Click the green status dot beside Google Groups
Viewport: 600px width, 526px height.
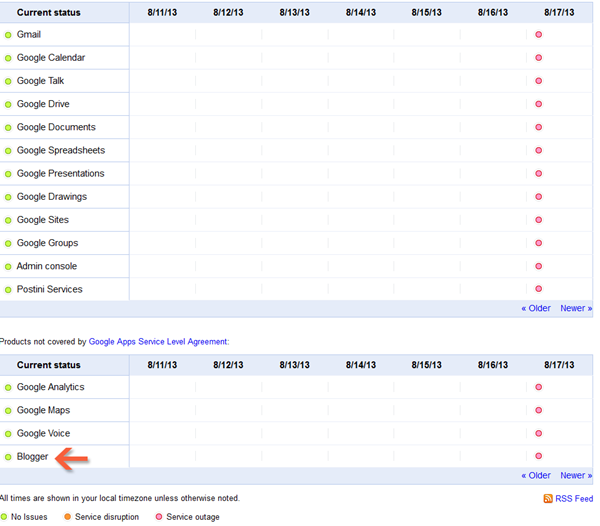coord(8,244)
